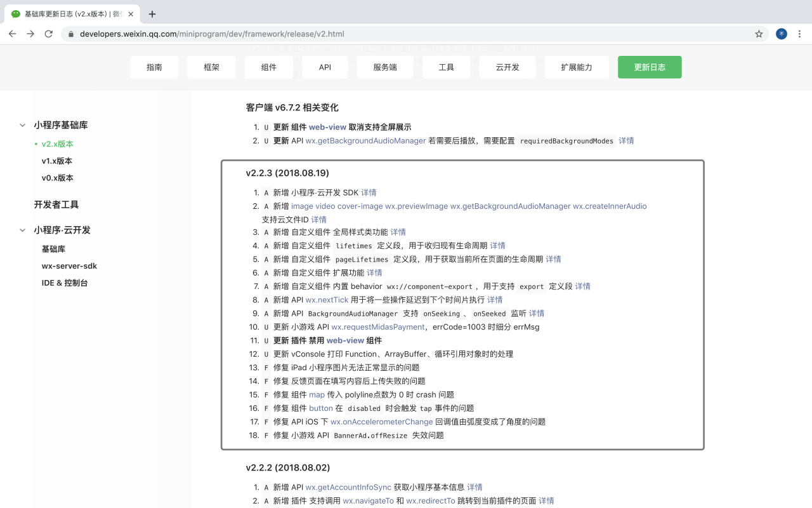Open the wx.nextTick API link
The width and height of the screenshot is (812, 508).
click(327, 300)
